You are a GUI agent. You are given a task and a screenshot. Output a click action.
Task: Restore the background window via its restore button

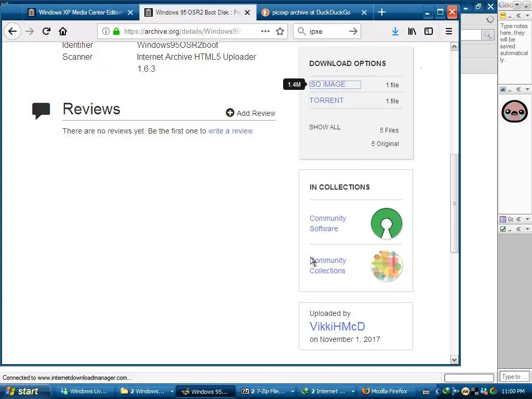(478, 6)
